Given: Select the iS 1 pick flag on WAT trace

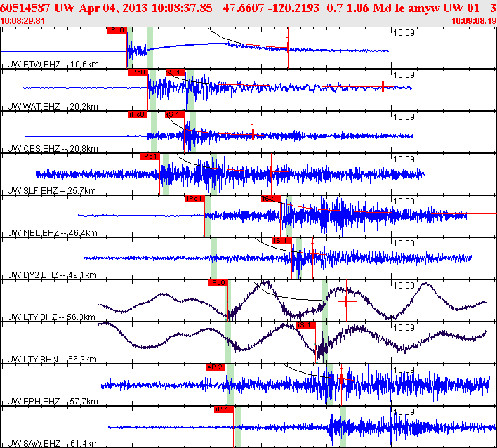Looking at the screenshot, I should coord(175,72).
